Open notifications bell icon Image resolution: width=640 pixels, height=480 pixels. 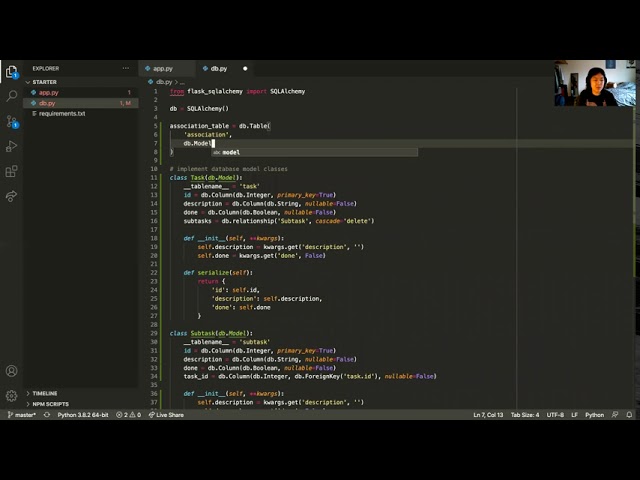click(629, 415)
